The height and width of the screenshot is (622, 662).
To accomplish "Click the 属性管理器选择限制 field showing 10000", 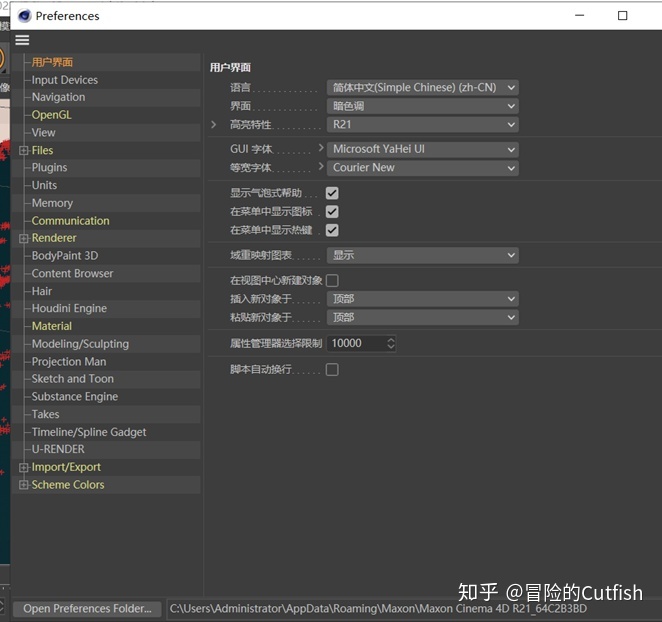I will point(356,343).
